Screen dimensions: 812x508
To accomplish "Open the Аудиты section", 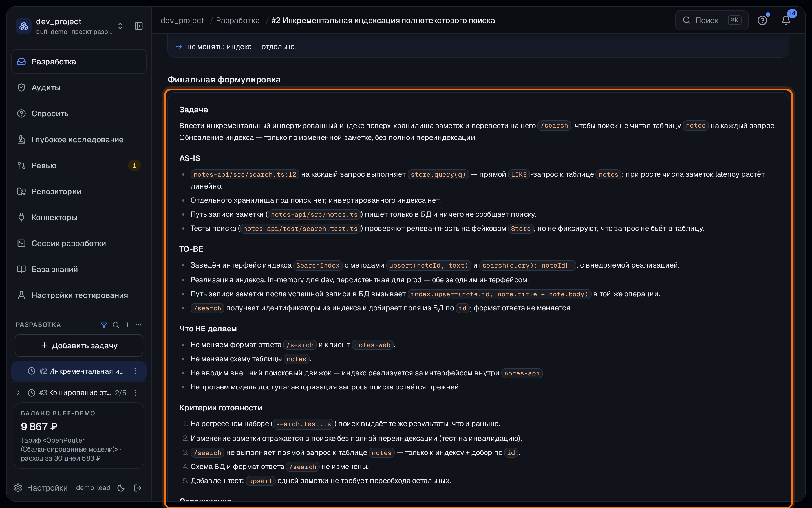I will [x=79, y=87].
